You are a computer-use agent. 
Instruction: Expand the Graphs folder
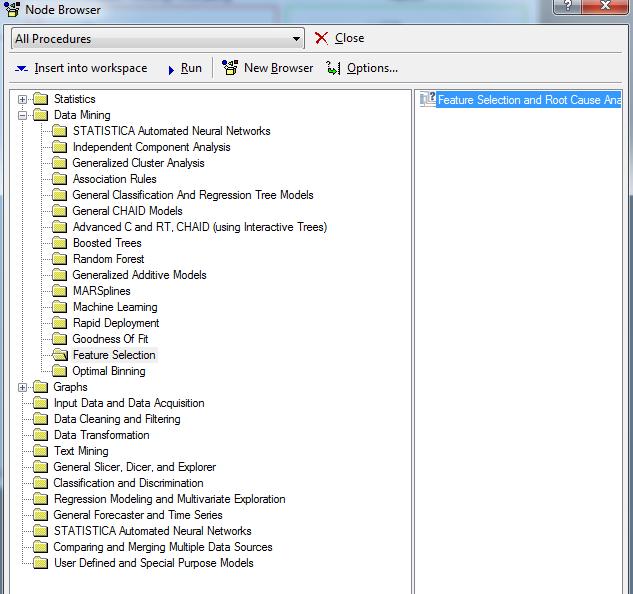point(23,387)
